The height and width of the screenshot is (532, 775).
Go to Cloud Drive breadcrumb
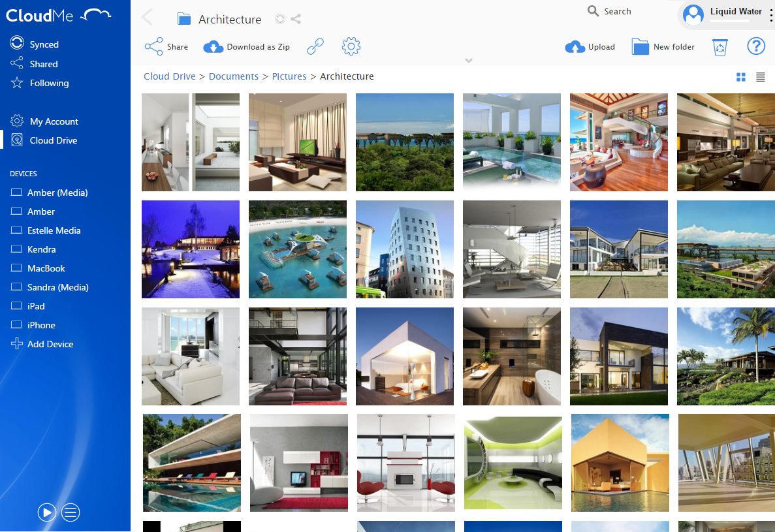[170, 76]
